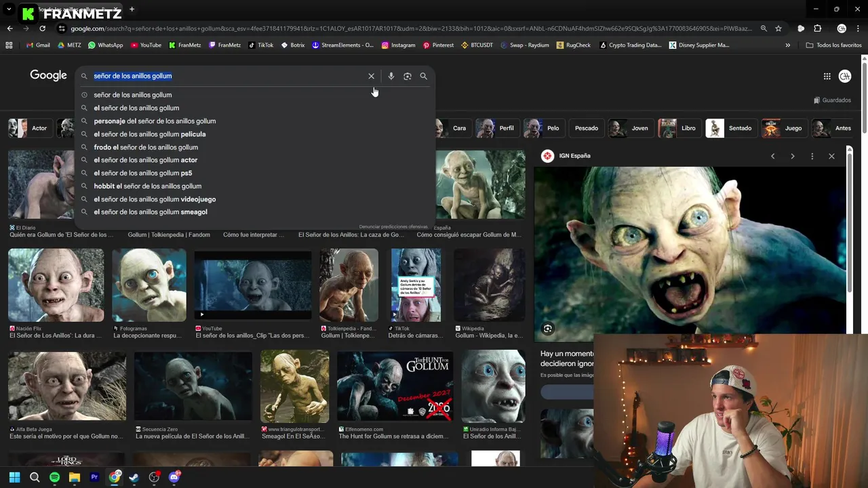Open the Pinterest bookmark
The height and width of the screenshot is (488, 868).
[438, 45]
